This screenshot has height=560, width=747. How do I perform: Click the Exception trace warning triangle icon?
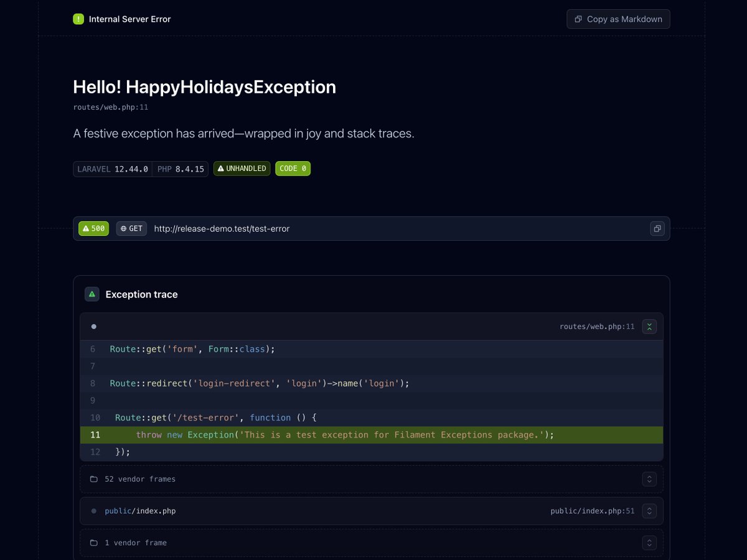(x=92, y=294)
